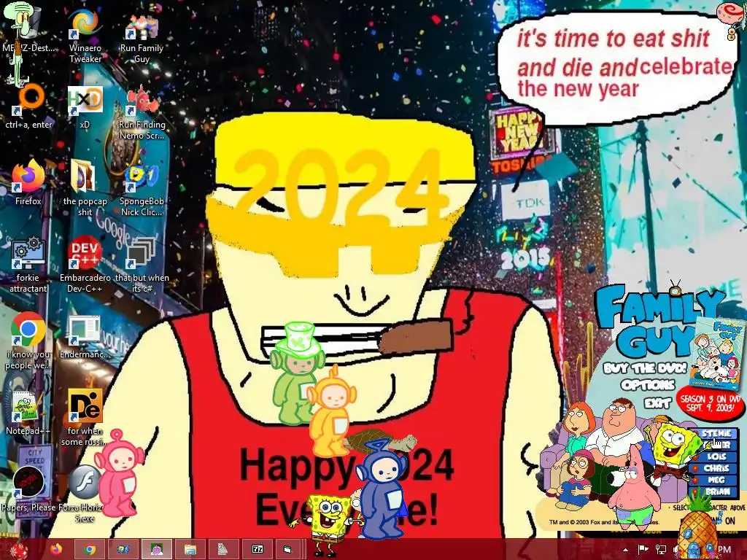Select the Endermanc... desktop shortcut
The width and height of the screenshot is (747, 560).
point(85,335)
